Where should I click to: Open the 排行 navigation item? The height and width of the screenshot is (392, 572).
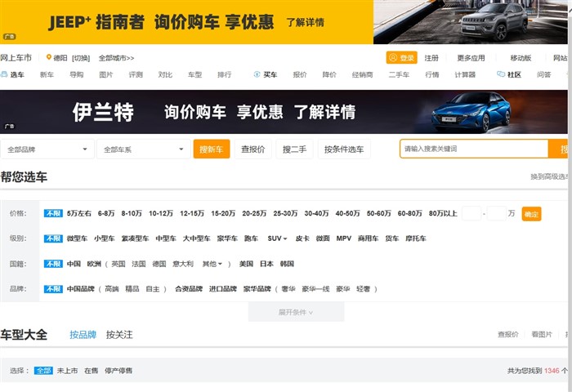coord(225,74)
